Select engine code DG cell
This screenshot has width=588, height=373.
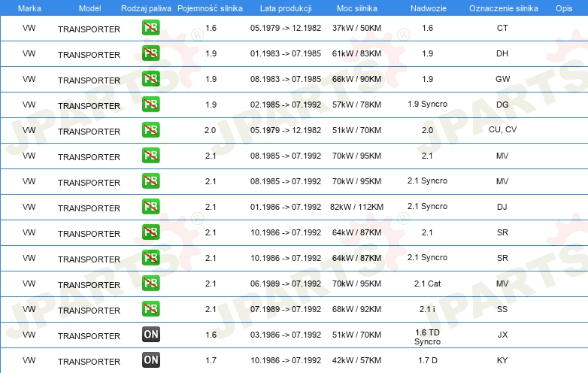[x=502, y=105]
